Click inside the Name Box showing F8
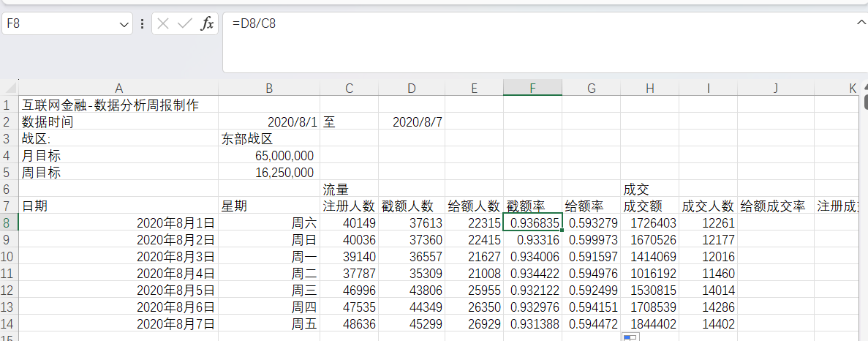Screen dimensions: 868x341 tap(59, 23)
